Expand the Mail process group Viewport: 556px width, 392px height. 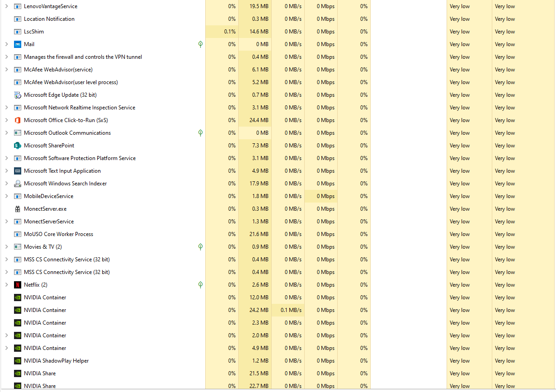6,44
